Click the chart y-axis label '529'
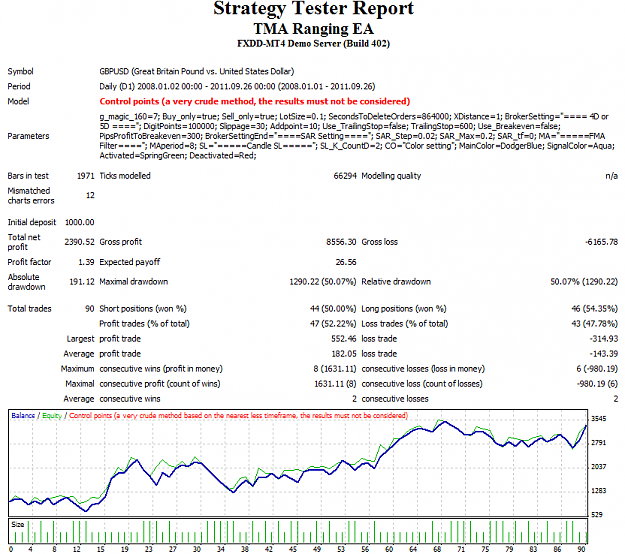Screen dimensions: 625x554 597,515
